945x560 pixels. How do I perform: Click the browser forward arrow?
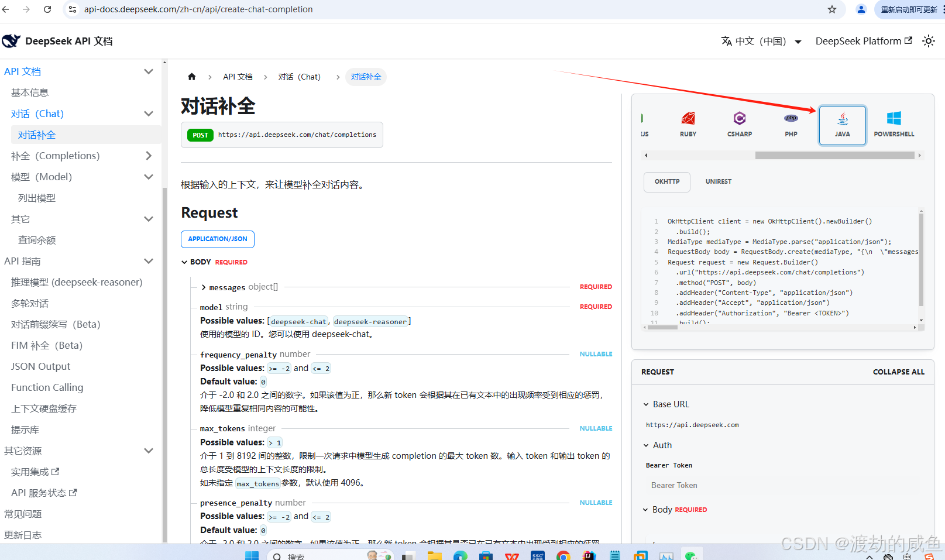pyautogui.click(x=26, y=9)
